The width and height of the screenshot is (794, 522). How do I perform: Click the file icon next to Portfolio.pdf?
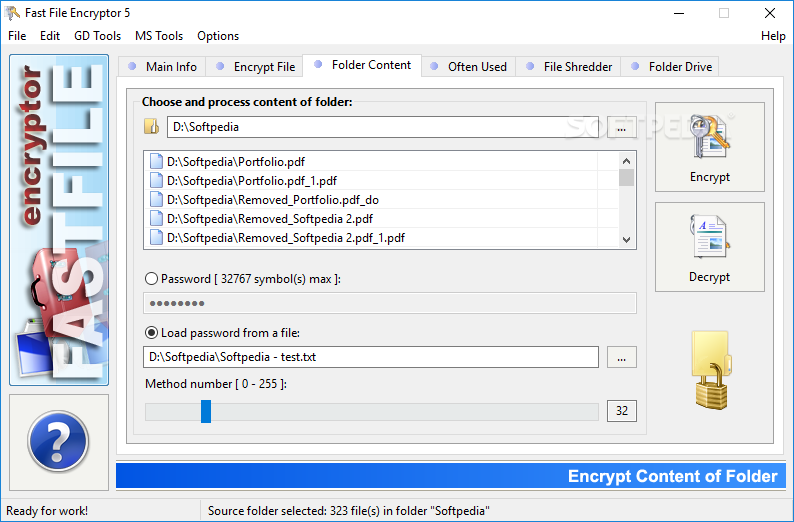pos(156,162)
